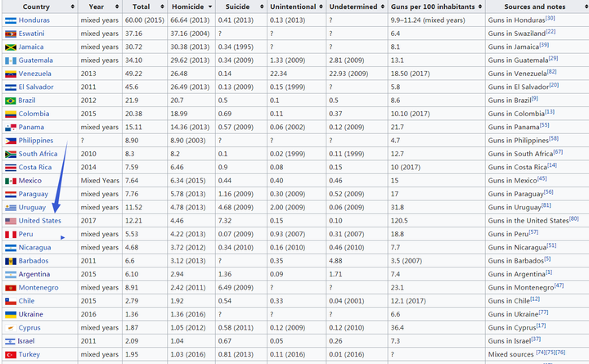
Task: Sort by Guns per 100 inhabitants arrows
Action: coord(480,7)
